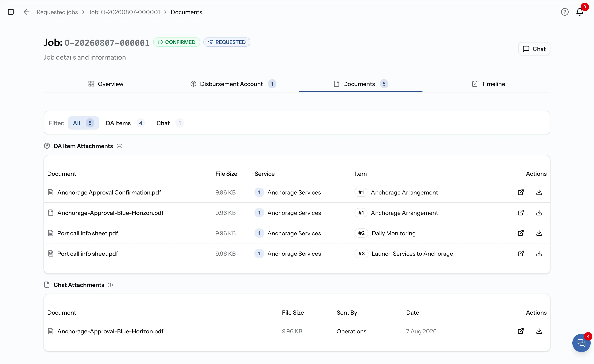Select the Documents tab
This screenshot has width=594, height=364.
click(x=361, y=84)
